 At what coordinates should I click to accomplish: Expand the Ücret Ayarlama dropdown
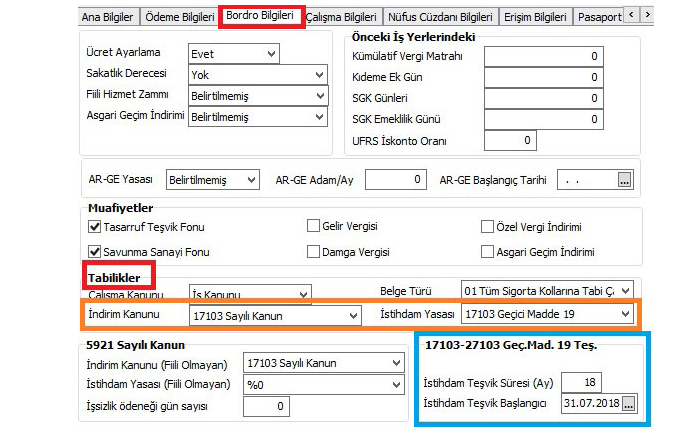tap(271, 53)
